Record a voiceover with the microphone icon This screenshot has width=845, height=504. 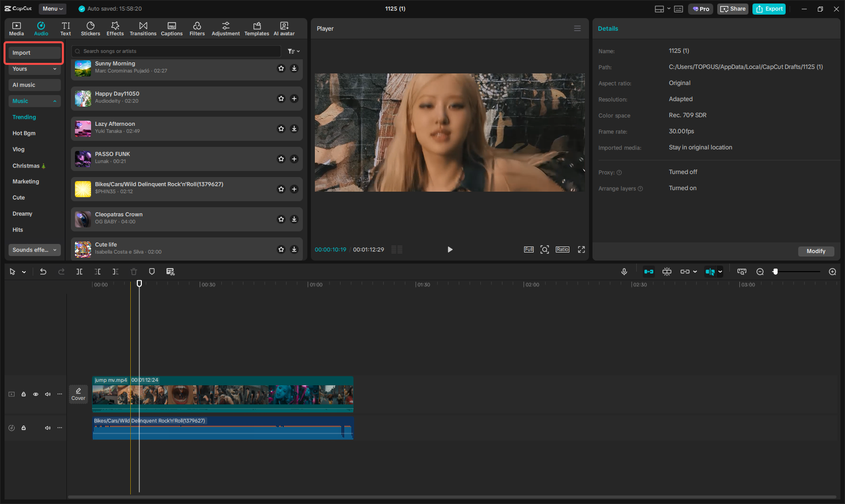(x=624, y=272)
